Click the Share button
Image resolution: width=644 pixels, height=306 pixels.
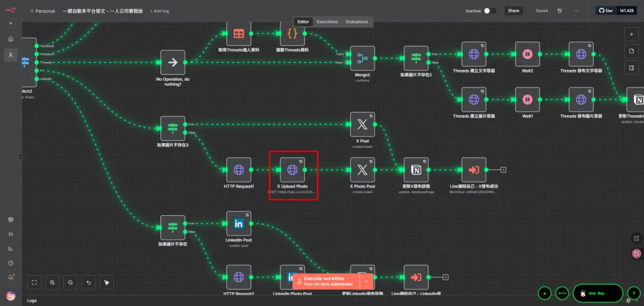pos(513,11)
